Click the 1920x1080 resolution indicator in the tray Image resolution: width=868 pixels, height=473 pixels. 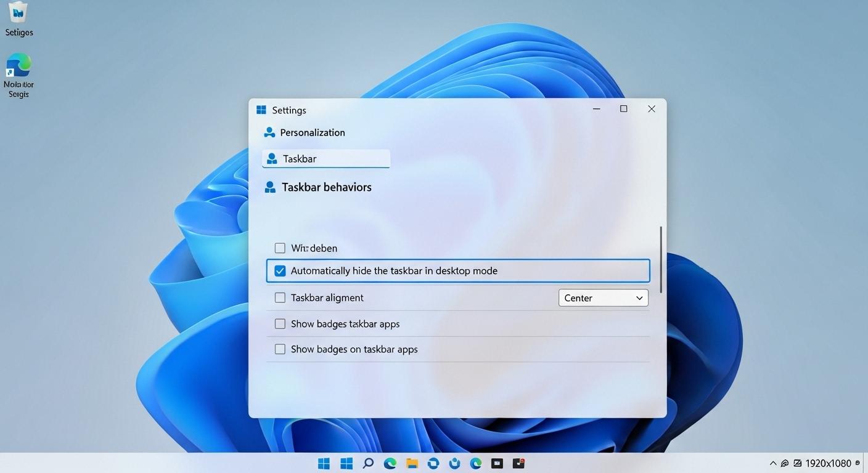(829, 463)
